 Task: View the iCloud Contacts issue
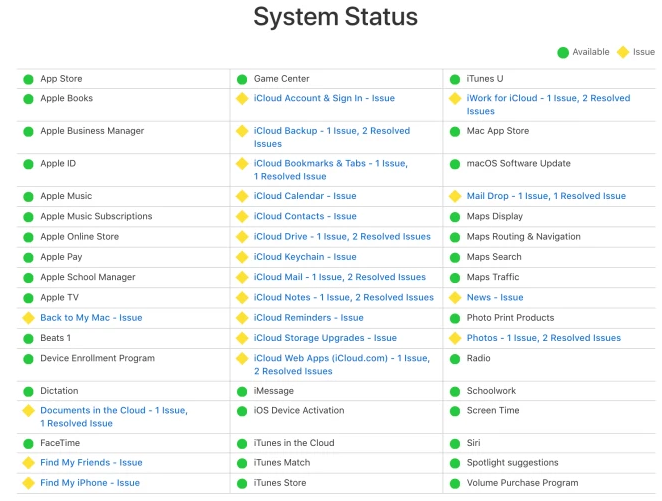point(305,217)
